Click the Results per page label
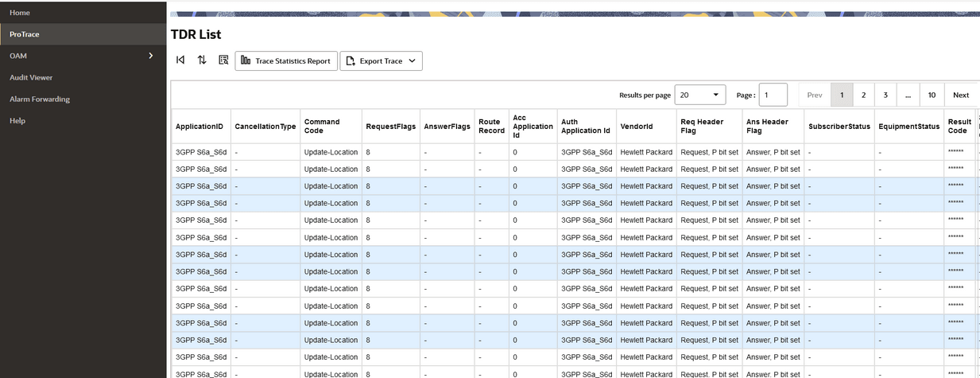This screenshot has width=980, height=378. pos(645,95)
